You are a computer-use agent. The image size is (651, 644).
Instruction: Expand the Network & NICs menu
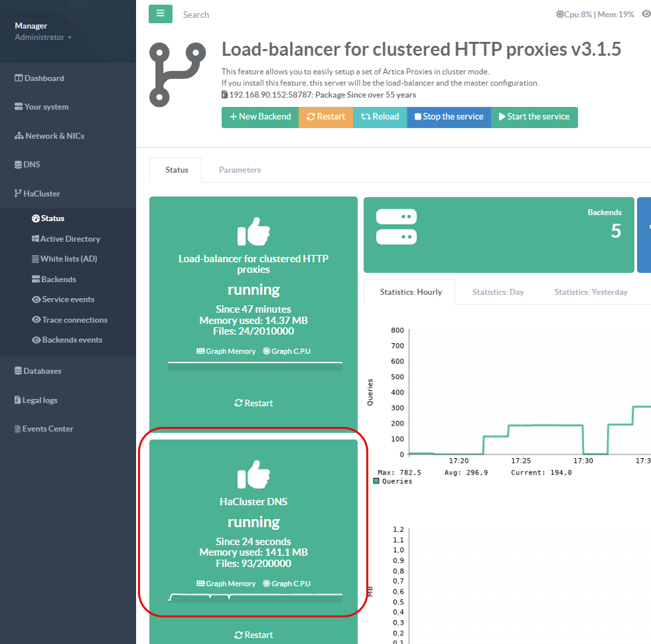point(54,136)
